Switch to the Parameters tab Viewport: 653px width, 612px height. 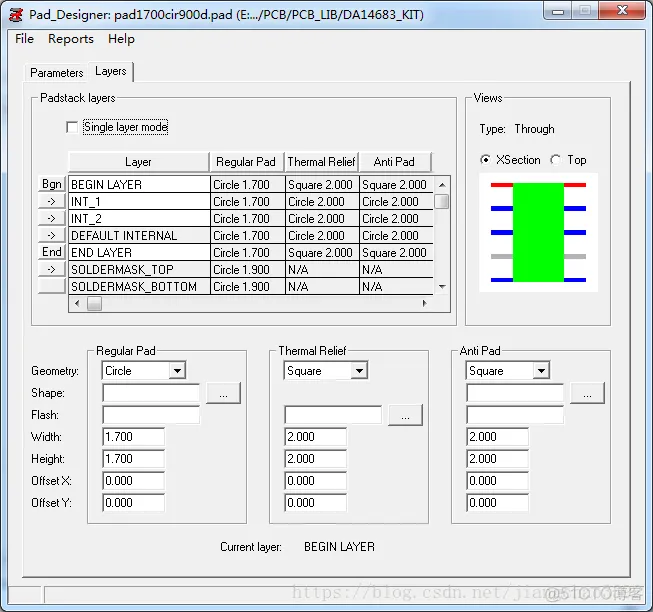click(57, 73)
